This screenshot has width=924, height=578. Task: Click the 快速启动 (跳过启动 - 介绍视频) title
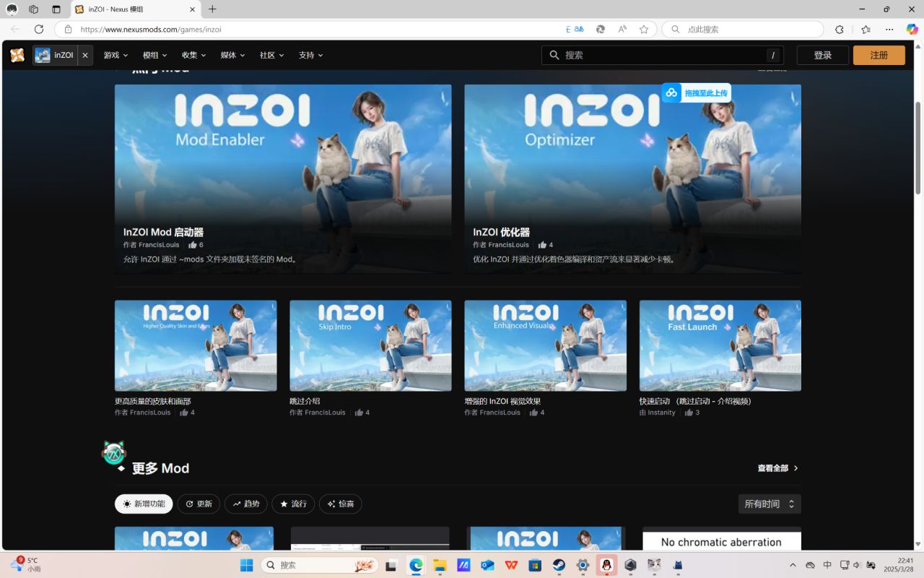(695, 401)
